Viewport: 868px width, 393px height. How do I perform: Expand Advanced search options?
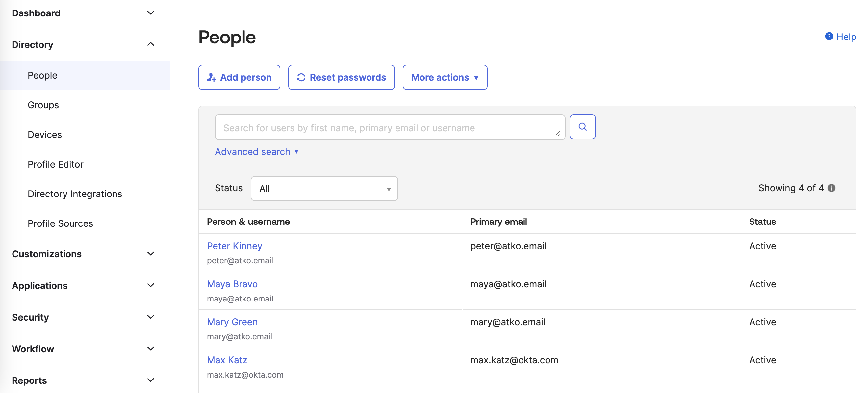[x=256, y=152]
